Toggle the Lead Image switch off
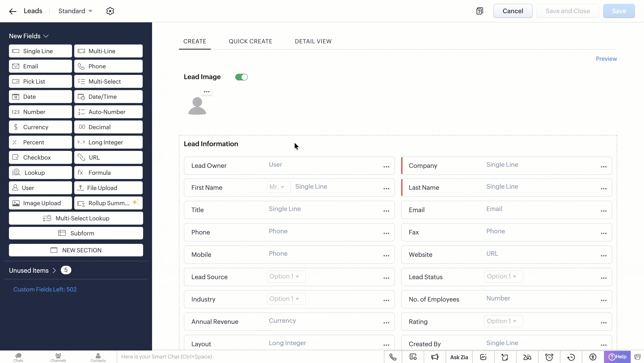This screenshot has height=363, width=644. point(241,77)
